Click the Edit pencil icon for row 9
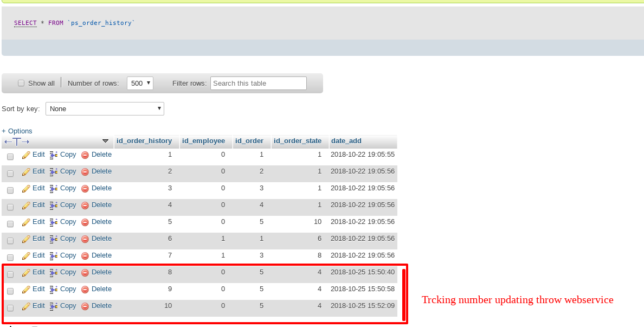Image resolution: width=644 pixels, height=327 pixels. click(26, 290)
